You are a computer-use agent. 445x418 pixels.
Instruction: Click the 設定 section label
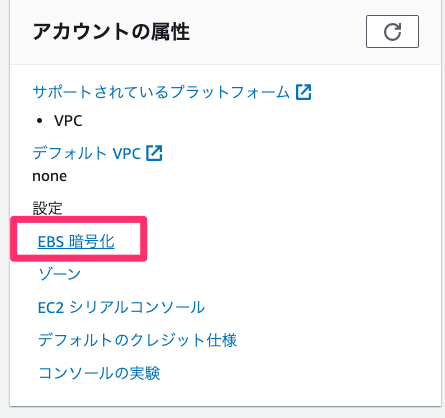click(47, 208)
